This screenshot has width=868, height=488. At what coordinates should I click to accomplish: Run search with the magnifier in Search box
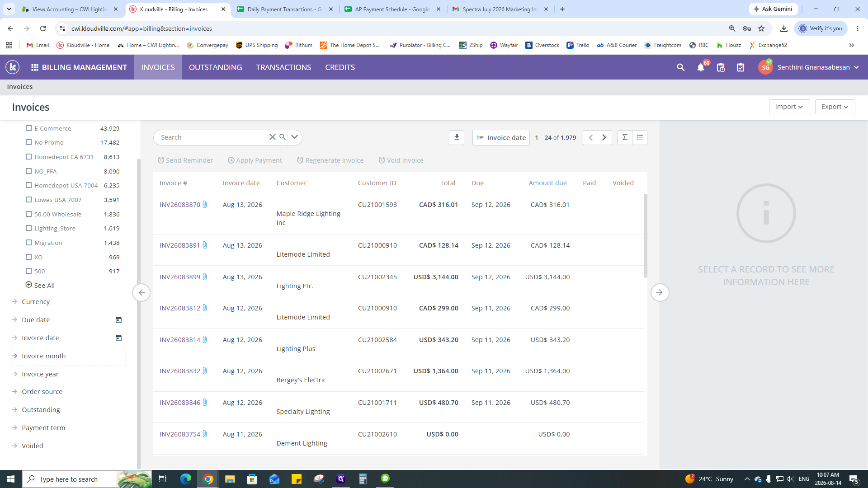[x=283, y=137]
